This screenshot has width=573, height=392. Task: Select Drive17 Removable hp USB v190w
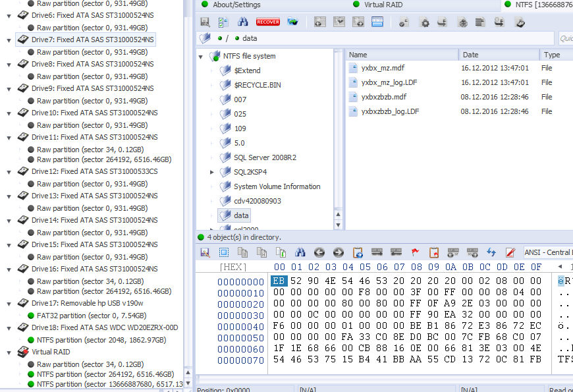[87, 303]
